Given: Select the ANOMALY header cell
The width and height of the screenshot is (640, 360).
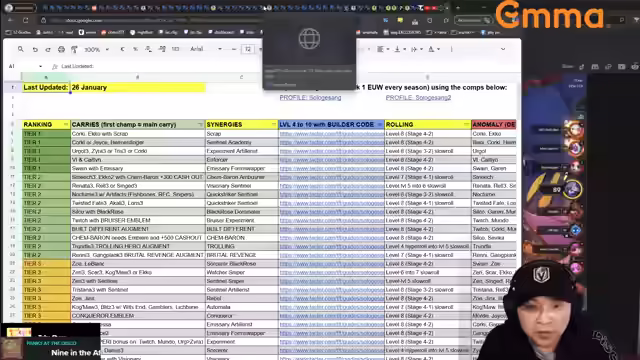Looking at the screenshot, I should (493, 124).
